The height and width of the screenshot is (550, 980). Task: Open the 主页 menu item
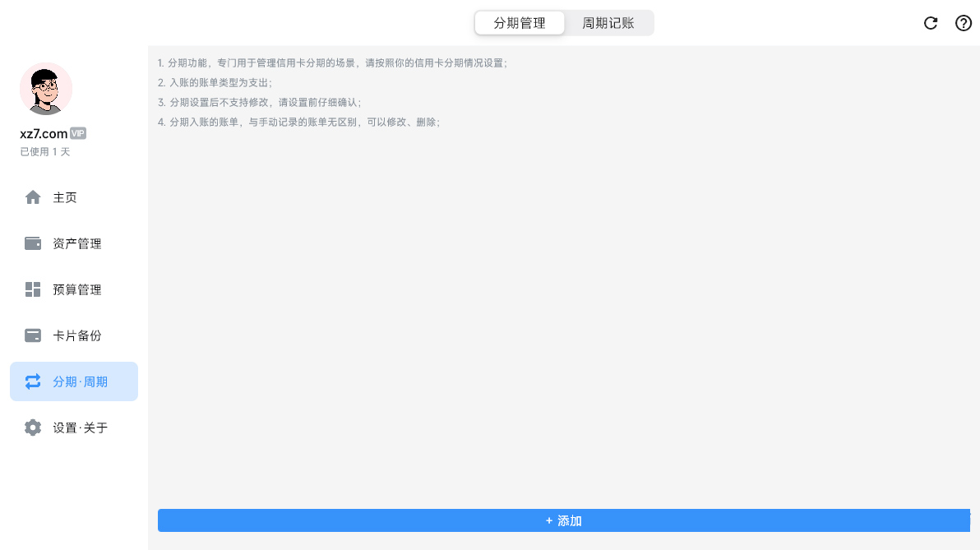tap(74, 197)
